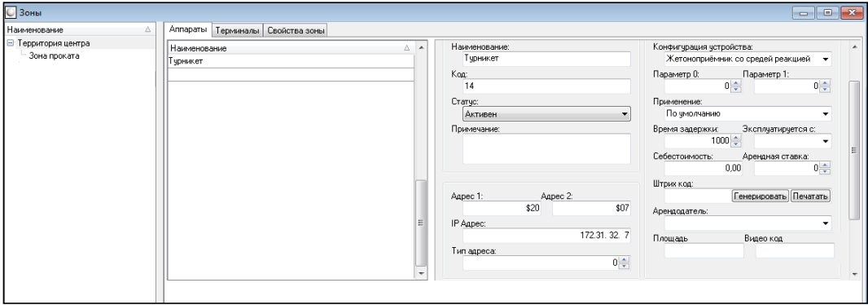The image size is (868, 305).
Task: Open the Применение dropdown list
Action: point(747,114)
